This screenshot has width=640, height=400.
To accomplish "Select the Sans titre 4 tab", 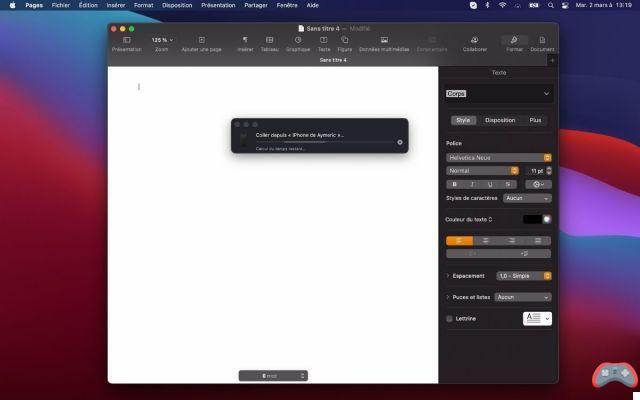I will point(333,60).
